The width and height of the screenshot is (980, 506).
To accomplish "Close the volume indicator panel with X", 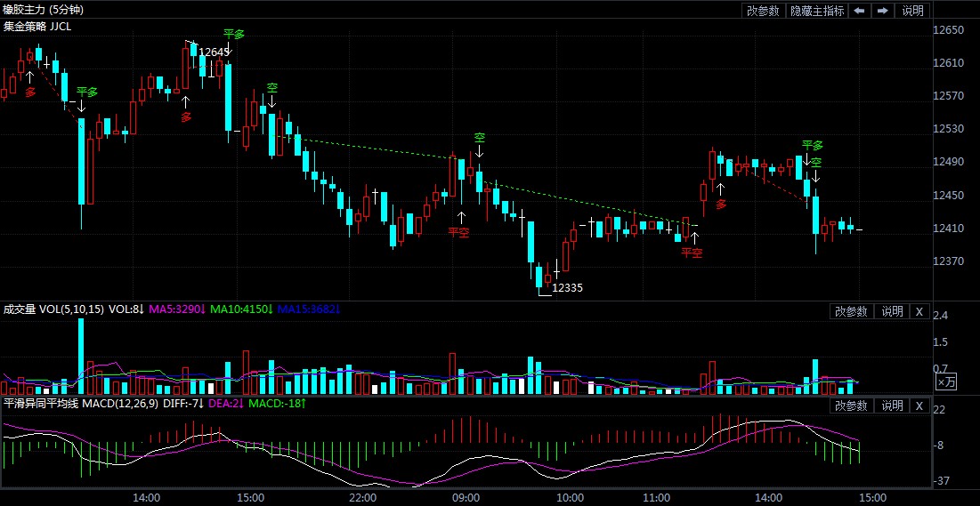I will [919, 312].
